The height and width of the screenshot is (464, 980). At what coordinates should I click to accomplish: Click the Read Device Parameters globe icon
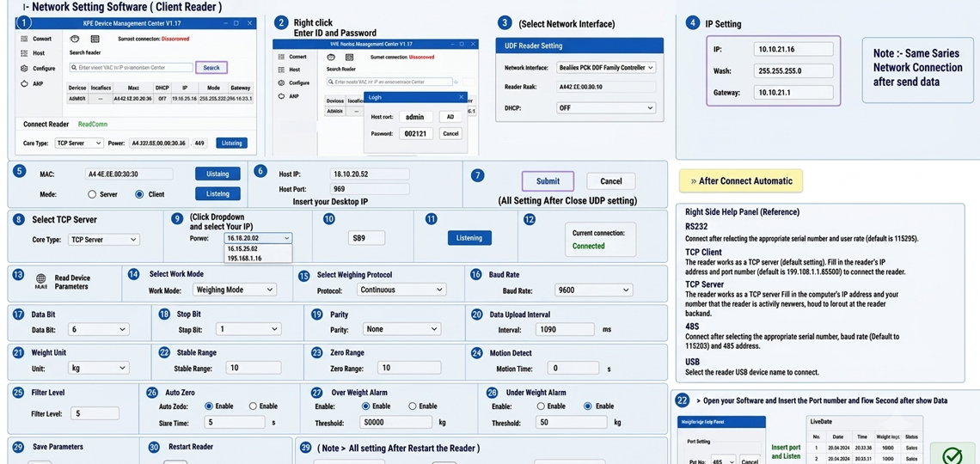41,279
